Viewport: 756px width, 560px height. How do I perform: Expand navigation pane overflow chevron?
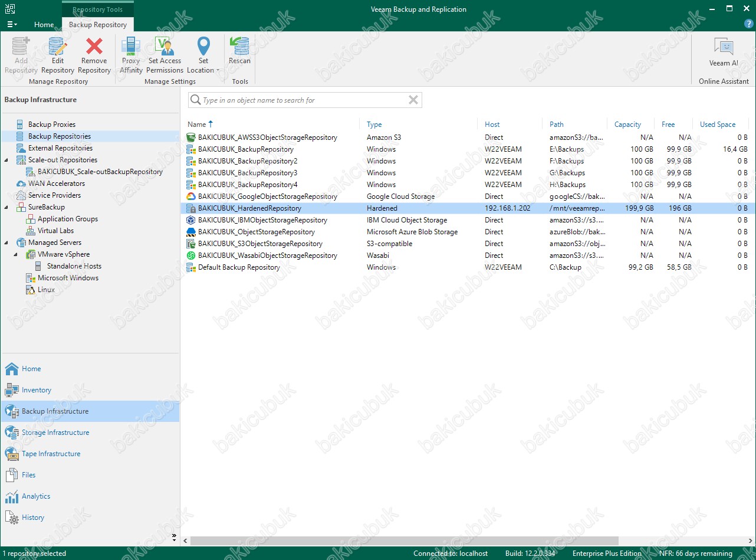point(174,536)
